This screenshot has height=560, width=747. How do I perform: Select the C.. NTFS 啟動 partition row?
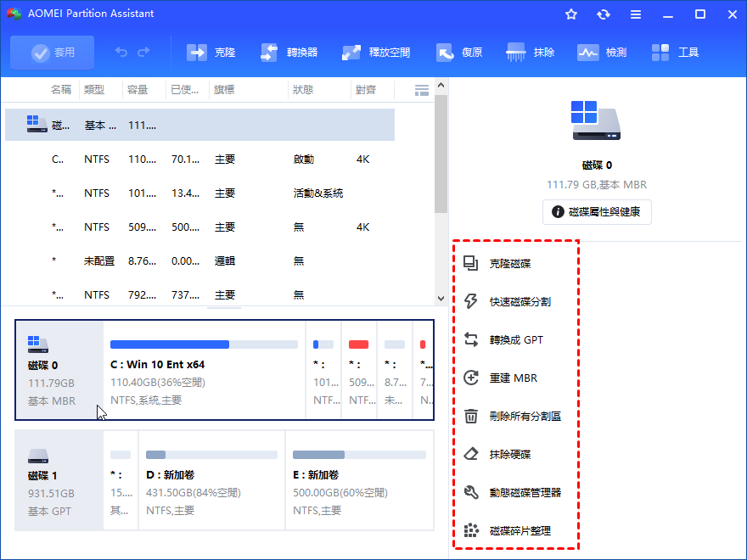199,159
